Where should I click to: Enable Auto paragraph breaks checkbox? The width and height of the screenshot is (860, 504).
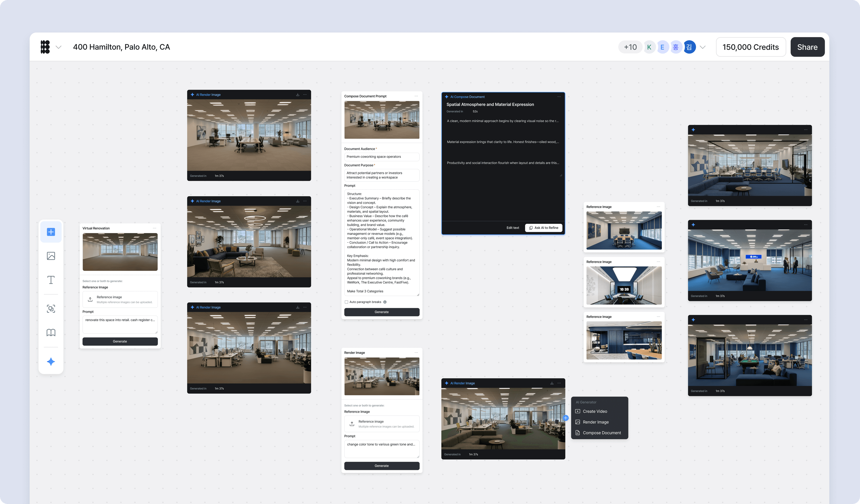[x=346, y=302]
